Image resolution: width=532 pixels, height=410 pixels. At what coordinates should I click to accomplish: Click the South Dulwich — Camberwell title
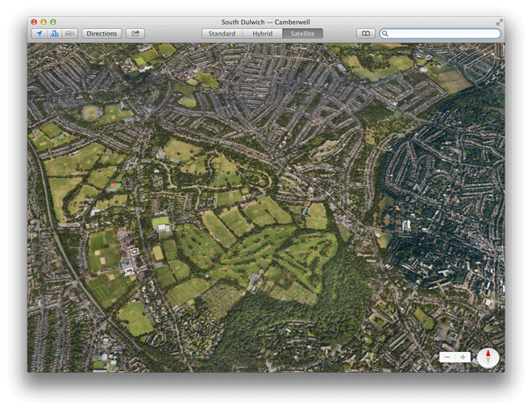(265, 22)
